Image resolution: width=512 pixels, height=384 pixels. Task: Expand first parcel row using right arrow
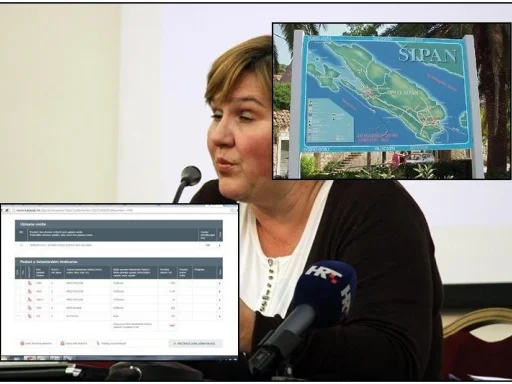point(219,283)
